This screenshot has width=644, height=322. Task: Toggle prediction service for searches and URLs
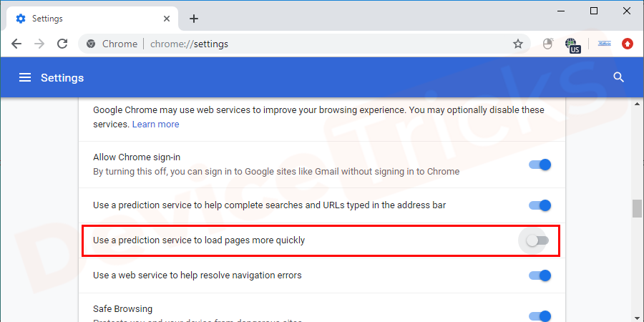[540, 205]
